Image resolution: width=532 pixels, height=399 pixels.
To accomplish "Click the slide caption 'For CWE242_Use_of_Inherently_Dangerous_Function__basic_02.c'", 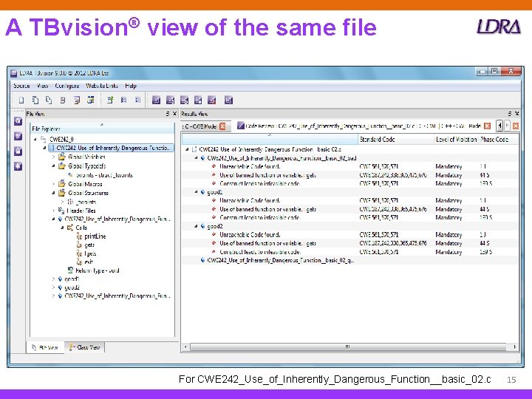I will 335,379.
